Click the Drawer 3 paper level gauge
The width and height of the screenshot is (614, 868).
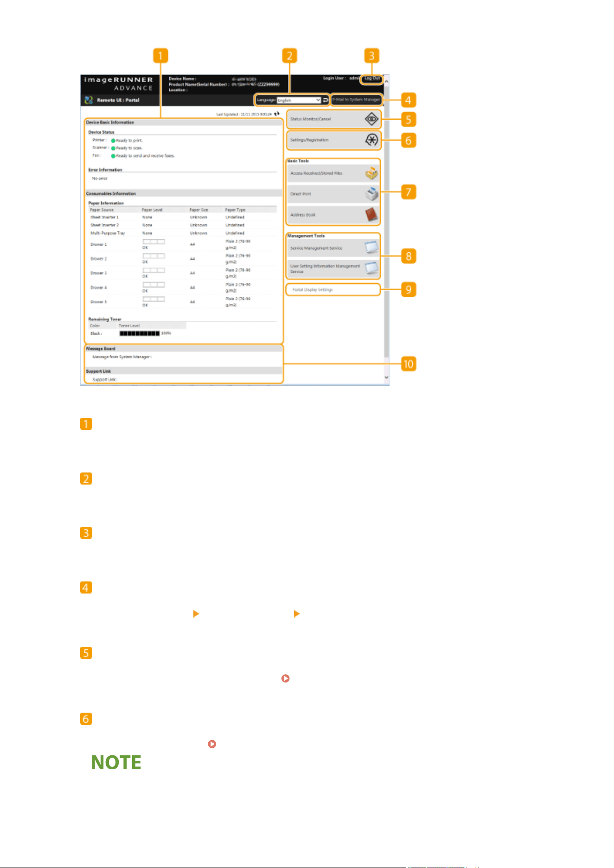[x=153, y=270]
